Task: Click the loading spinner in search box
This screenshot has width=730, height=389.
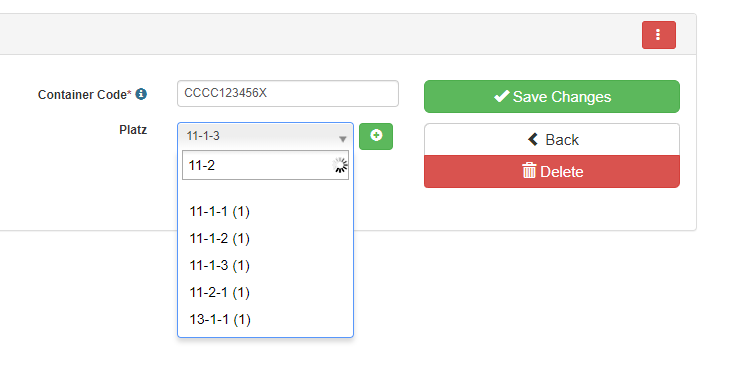Action: tap(339, 165)
